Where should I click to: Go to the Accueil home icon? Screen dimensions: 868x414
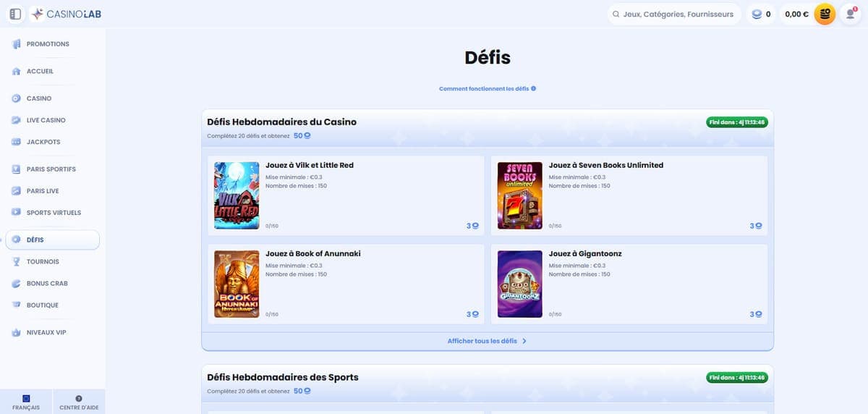click(x=16, y=72)
